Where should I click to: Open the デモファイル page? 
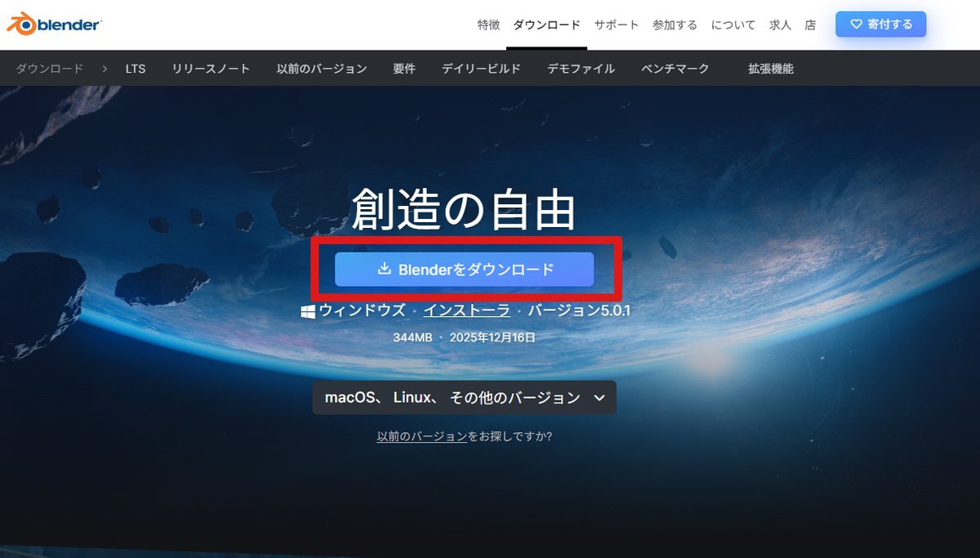pos(581,69)
